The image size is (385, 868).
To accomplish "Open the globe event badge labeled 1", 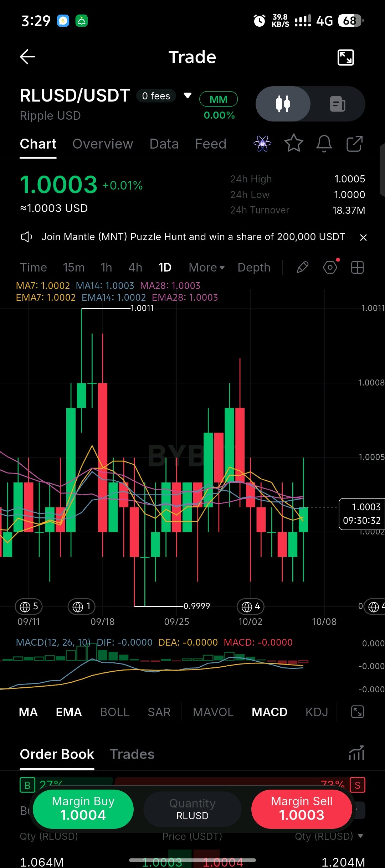I will [81, 606].
